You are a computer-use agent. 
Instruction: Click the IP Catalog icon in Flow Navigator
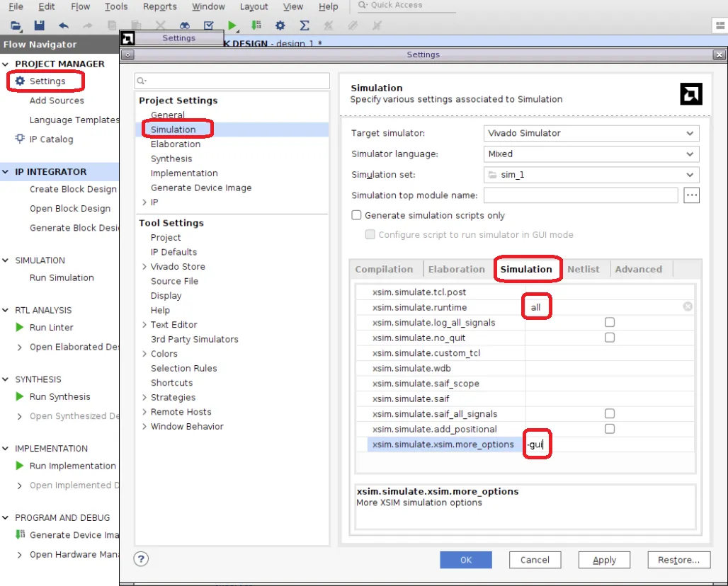click(20, 139)
